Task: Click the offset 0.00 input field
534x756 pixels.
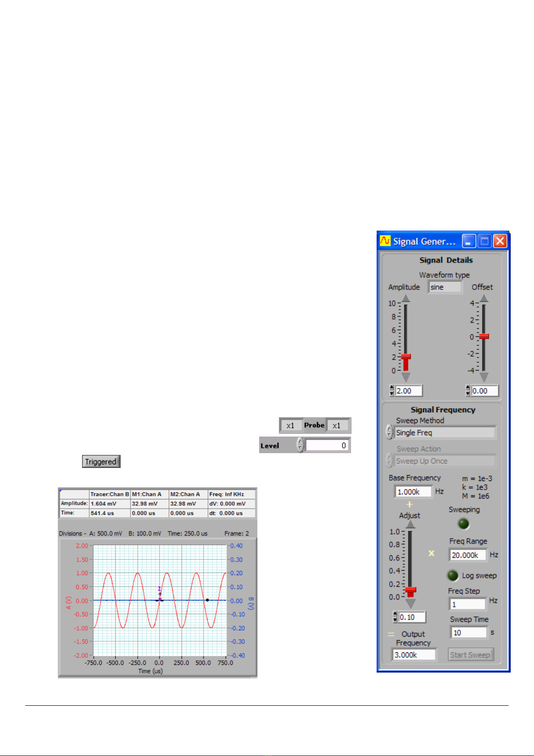Action: click(485, 391)
